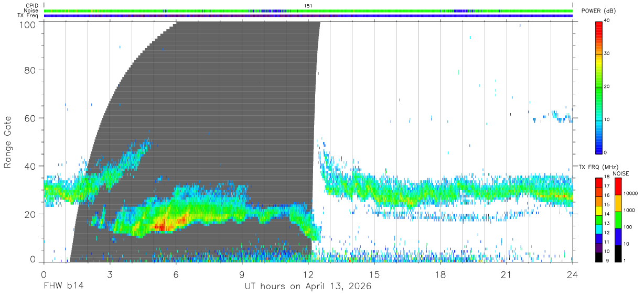Image resolution: width=644 pixels, height=297 pixels.
Task: Select the 'Noise' row label at the top left
Action: pos(31,10)
